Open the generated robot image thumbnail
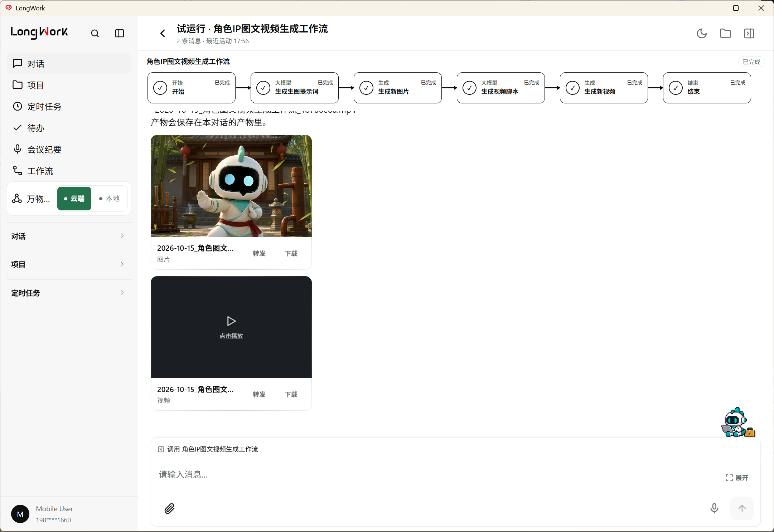Screen dimensions: 774x532 231,186
